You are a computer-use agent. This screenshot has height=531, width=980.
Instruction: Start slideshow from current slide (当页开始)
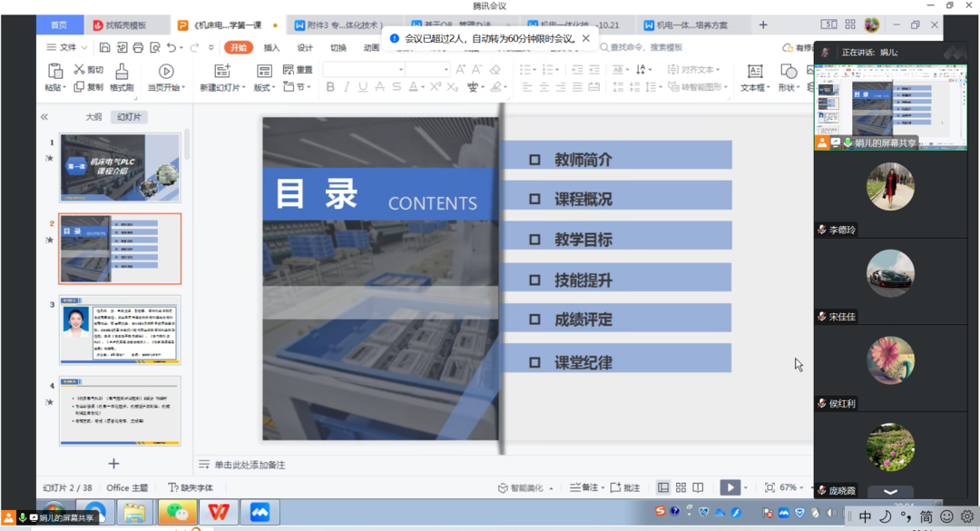pos(166,71)
